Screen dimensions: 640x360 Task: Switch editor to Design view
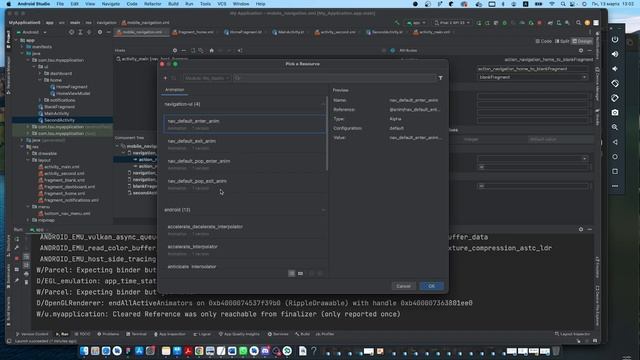(582, 41)
